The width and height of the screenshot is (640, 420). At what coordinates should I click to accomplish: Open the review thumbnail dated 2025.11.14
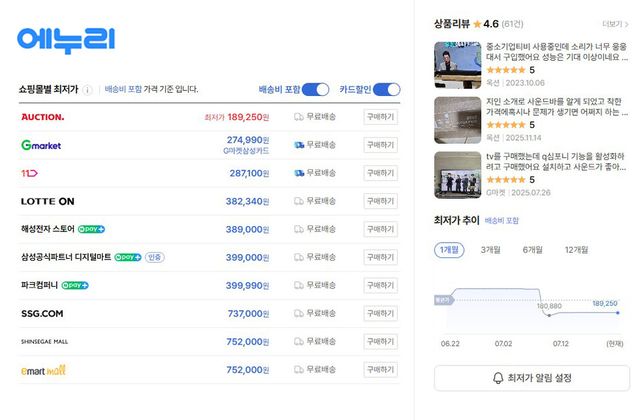[458, 120]
